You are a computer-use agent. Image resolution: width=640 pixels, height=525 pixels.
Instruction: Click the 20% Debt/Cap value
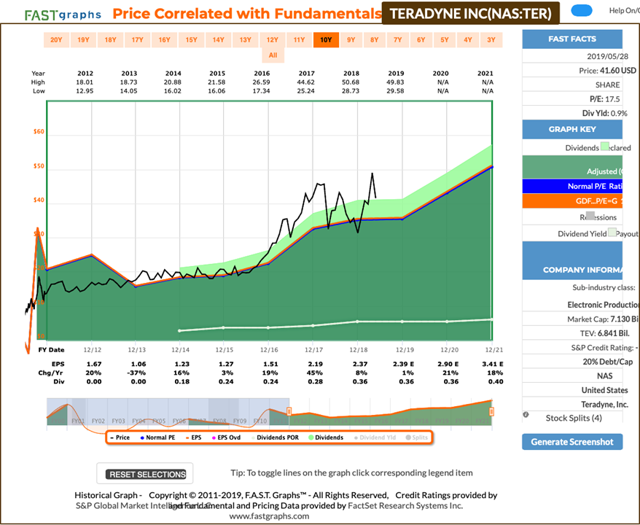(608, 362)
